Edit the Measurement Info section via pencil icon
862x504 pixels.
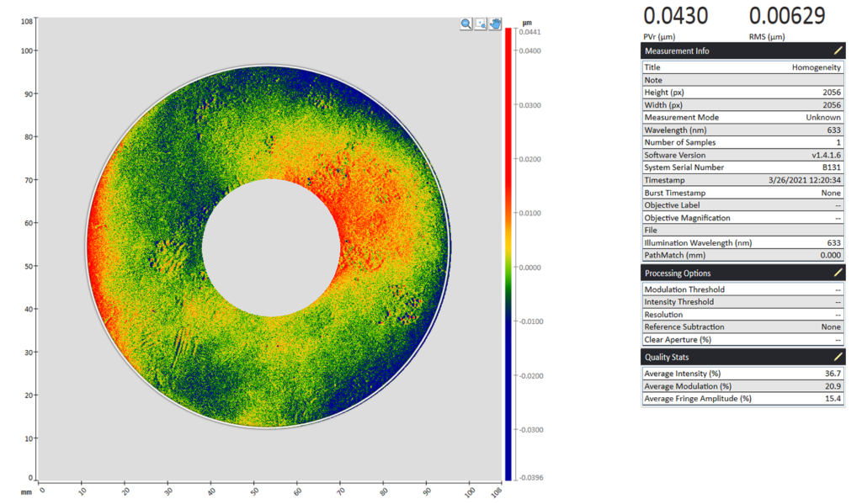coord(837,50)
